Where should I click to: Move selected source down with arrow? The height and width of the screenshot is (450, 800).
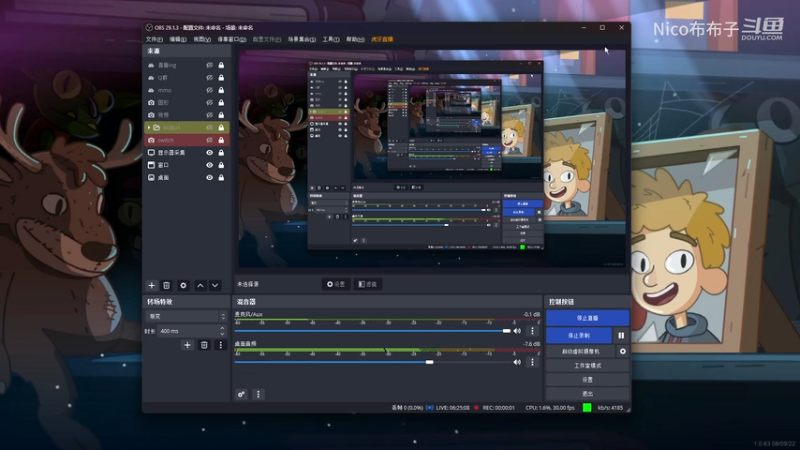pyautogui.click(x=215, y=285)
